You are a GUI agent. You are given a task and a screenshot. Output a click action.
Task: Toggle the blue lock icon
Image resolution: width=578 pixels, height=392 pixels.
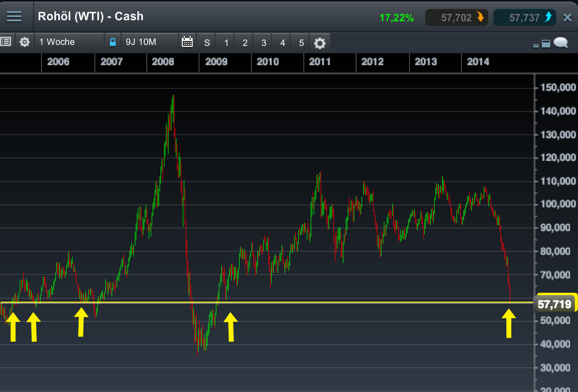click(x=113, y=42)
